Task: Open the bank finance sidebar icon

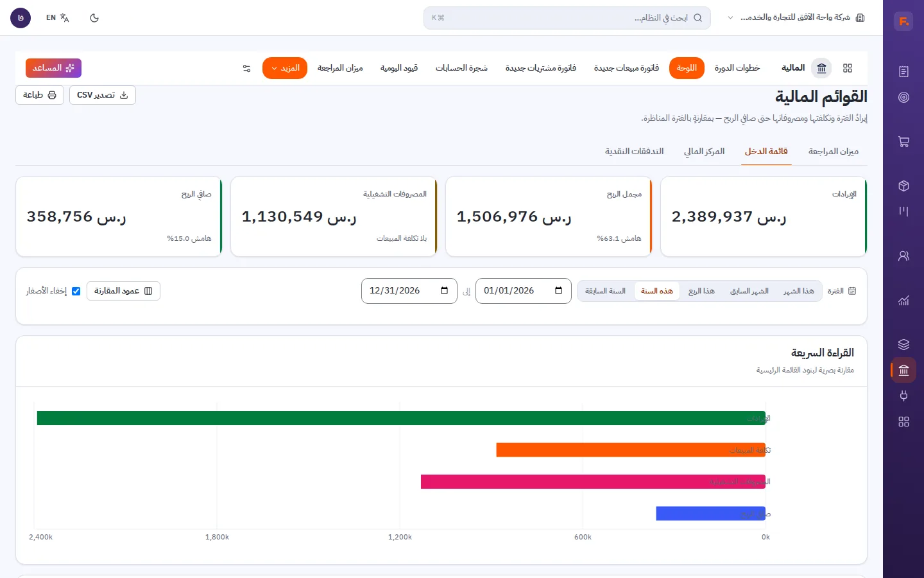Action: click(903, 370)
